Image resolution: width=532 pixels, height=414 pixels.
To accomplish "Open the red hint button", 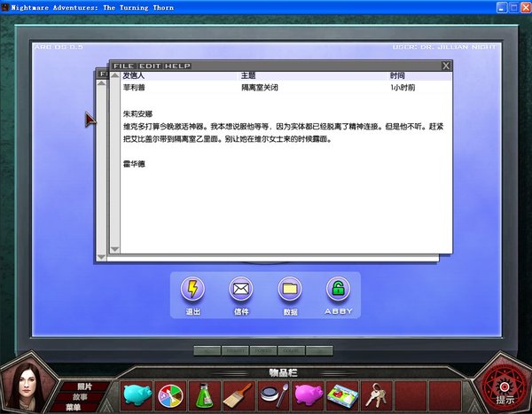I will 505,390.
